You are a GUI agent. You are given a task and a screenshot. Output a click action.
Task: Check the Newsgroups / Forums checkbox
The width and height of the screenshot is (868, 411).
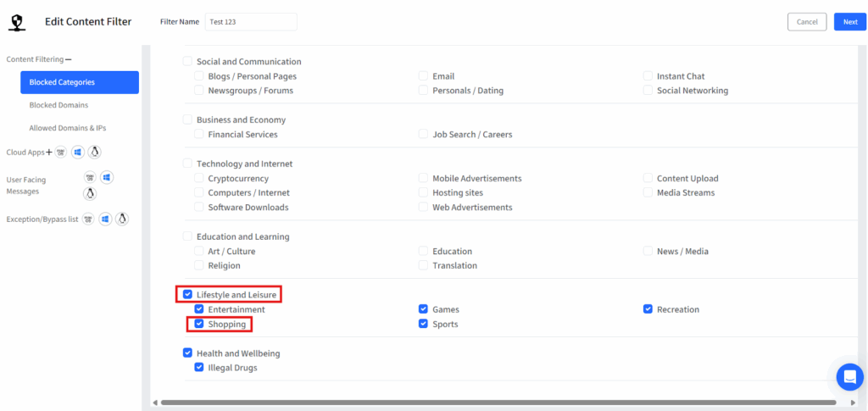(x=198, y=90)
